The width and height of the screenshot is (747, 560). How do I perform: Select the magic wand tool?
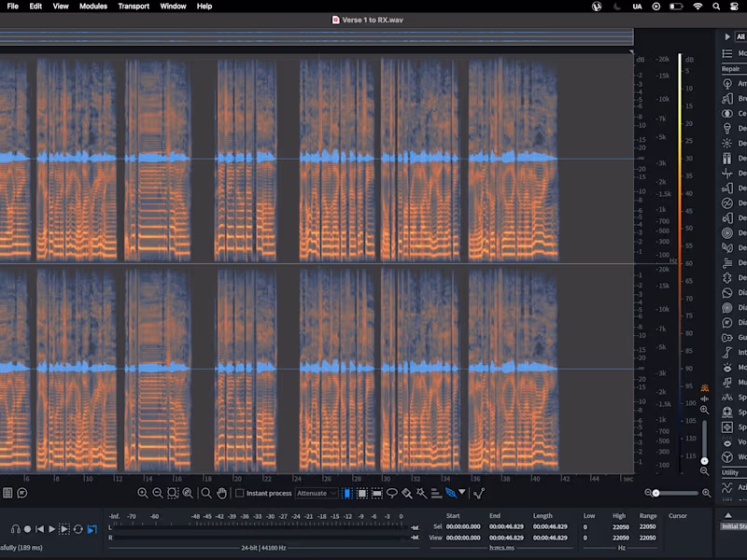pos(421,493)
